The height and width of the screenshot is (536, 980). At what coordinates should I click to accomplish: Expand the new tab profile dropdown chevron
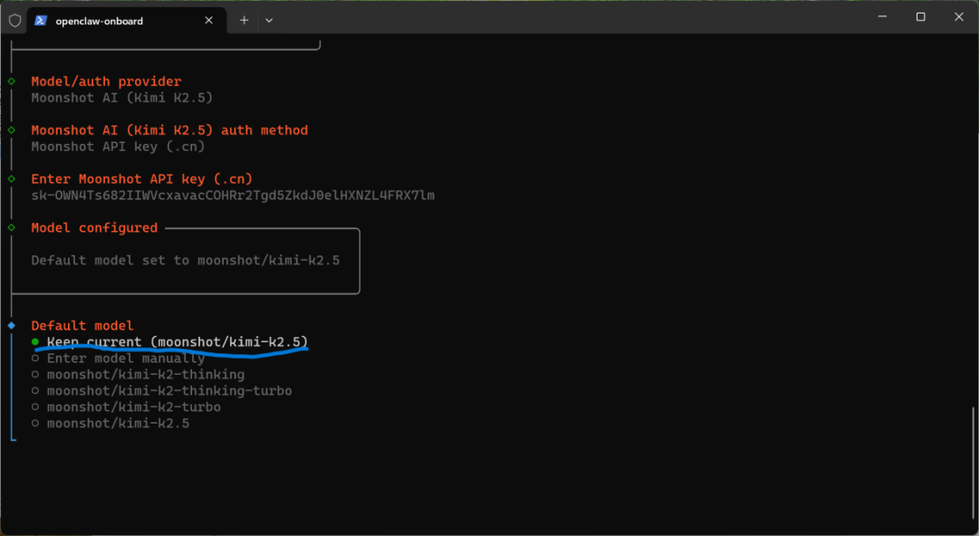pos(269,20)
